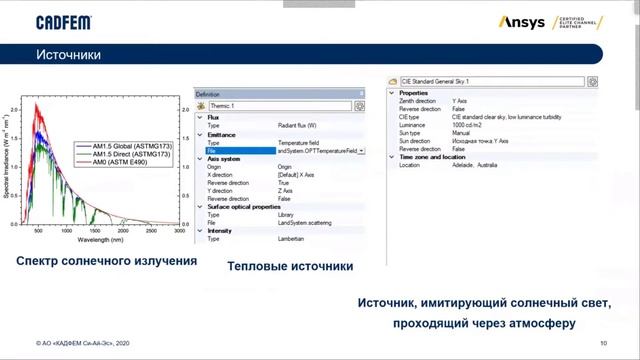Click the 'Location' property label
This screenshot has height=360, width=640.
coord(409,165)
